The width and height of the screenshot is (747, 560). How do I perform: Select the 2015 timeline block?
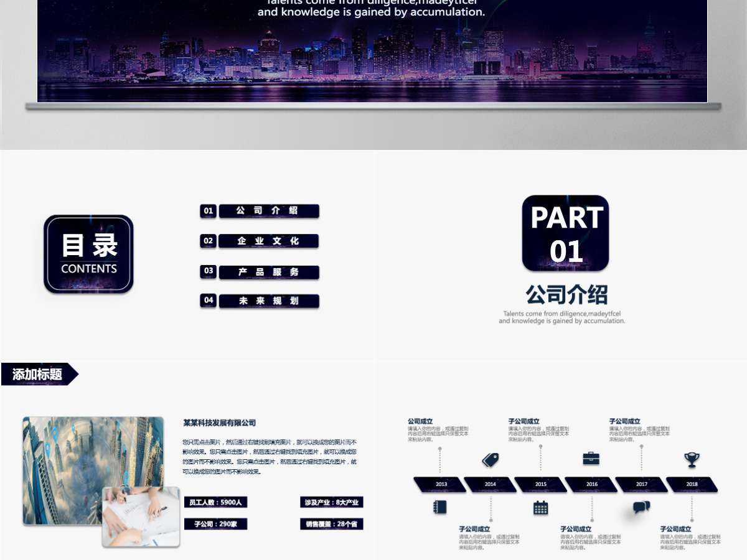541,484
